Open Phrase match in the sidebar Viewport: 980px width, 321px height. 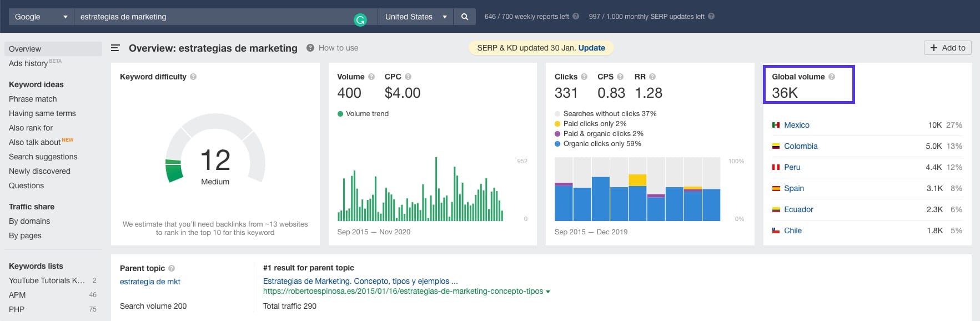[33, 99]
